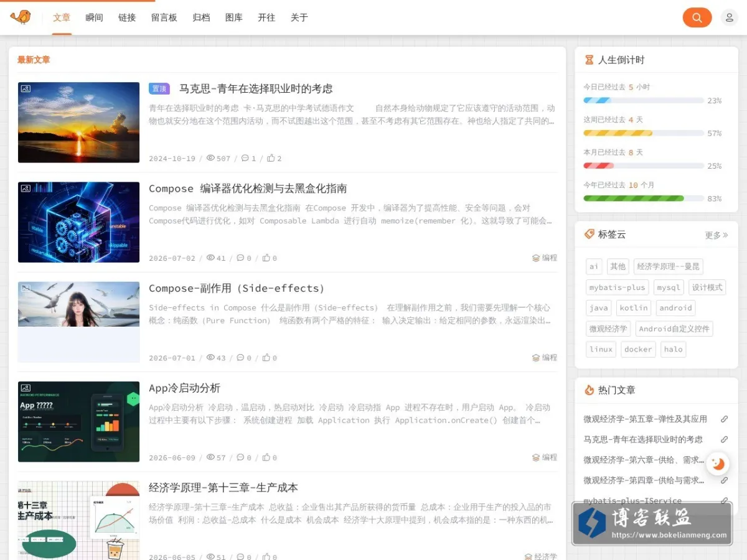Open the App冷启动分析 article

184,388
